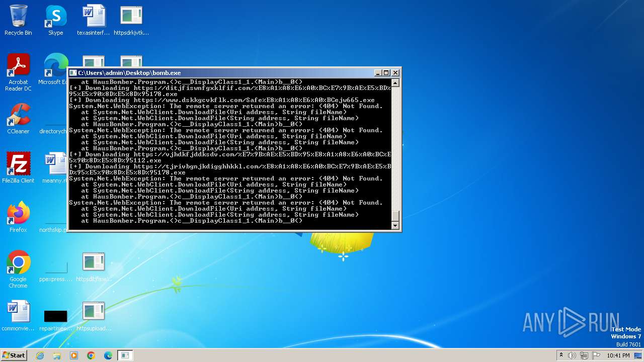Open the volume speaker tray icon
644x362 pixels.
point(572,355)
